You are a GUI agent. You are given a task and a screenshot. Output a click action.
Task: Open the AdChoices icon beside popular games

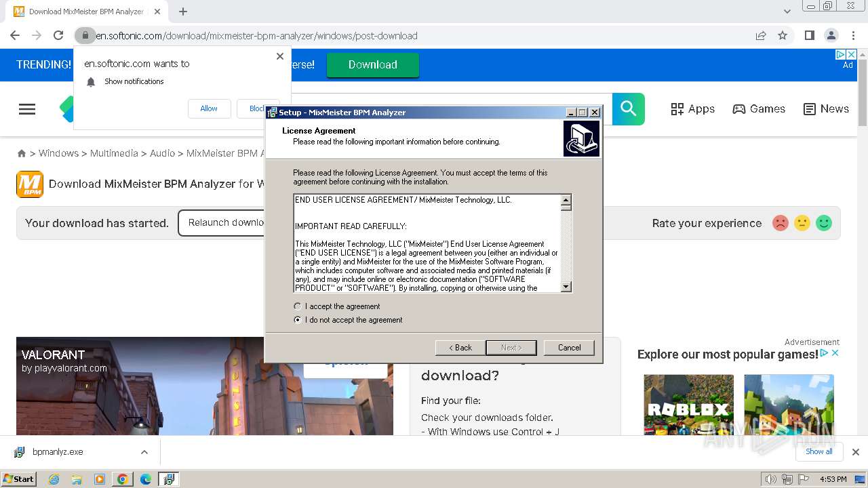(x=825, y=353)
